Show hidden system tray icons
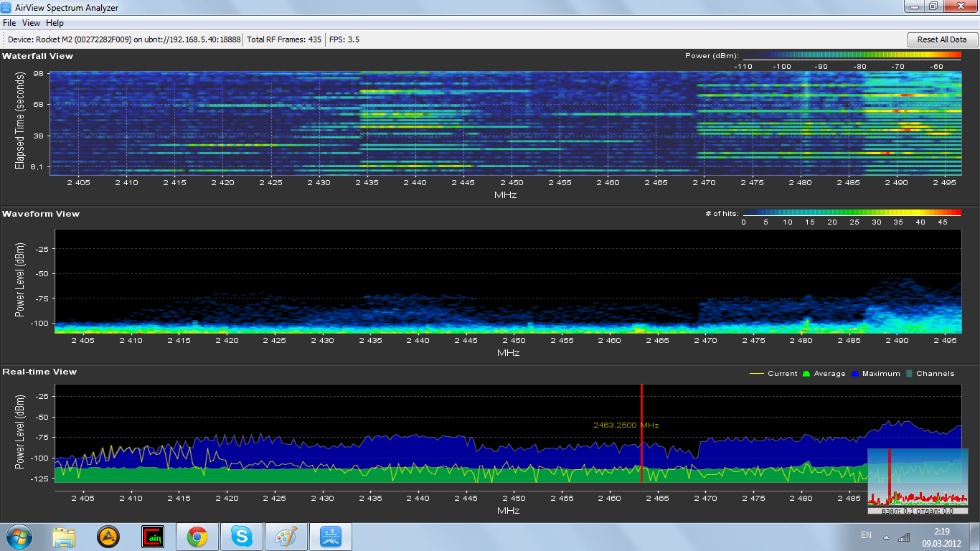 (885, 537)
